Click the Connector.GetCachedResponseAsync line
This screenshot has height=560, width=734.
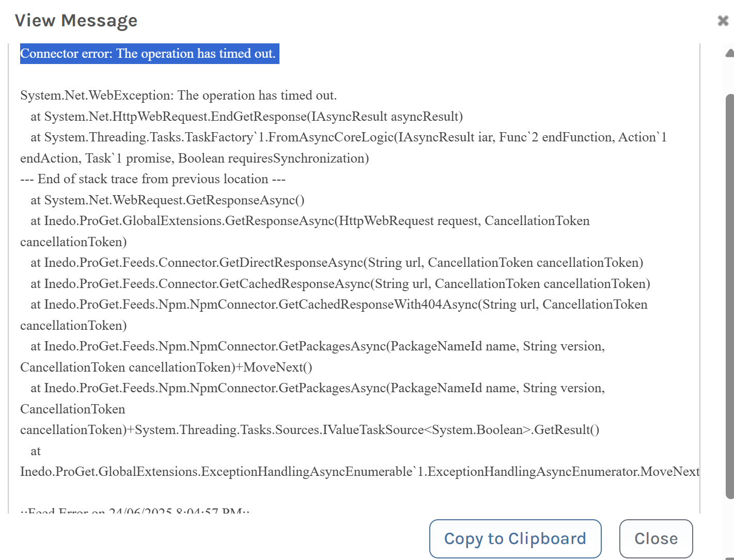click(x=340, y=284)
